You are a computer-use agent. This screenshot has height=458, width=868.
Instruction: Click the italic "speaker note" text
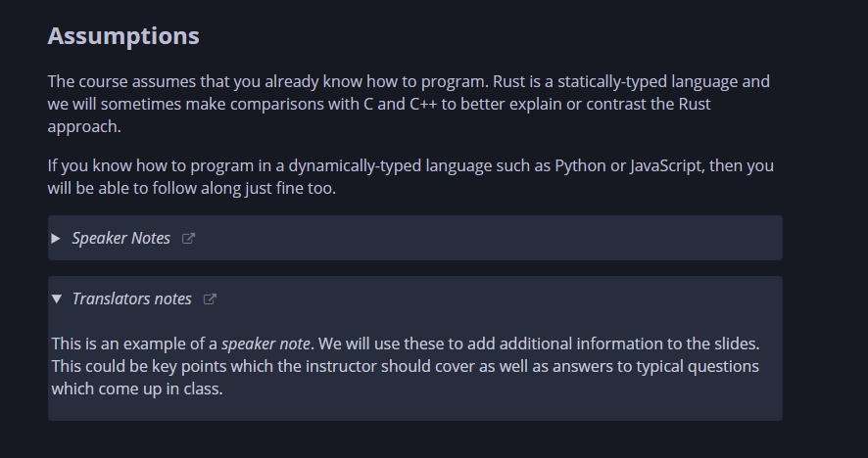265,344
